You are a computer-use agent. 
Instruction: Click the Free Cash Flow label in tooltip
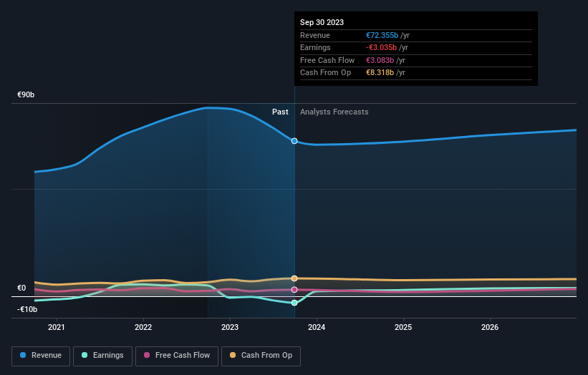(x=327, y=60)
